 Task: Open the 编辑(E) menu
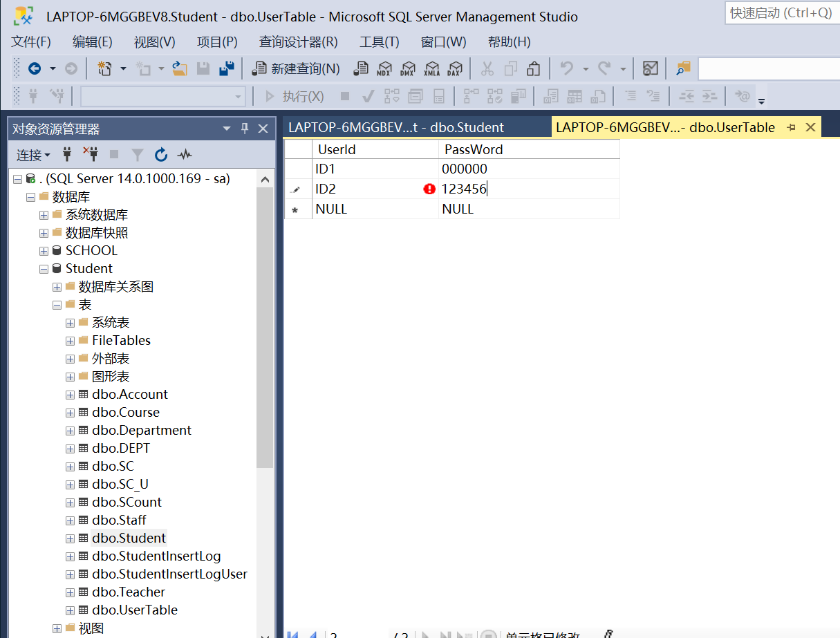[x=93, y=42]
